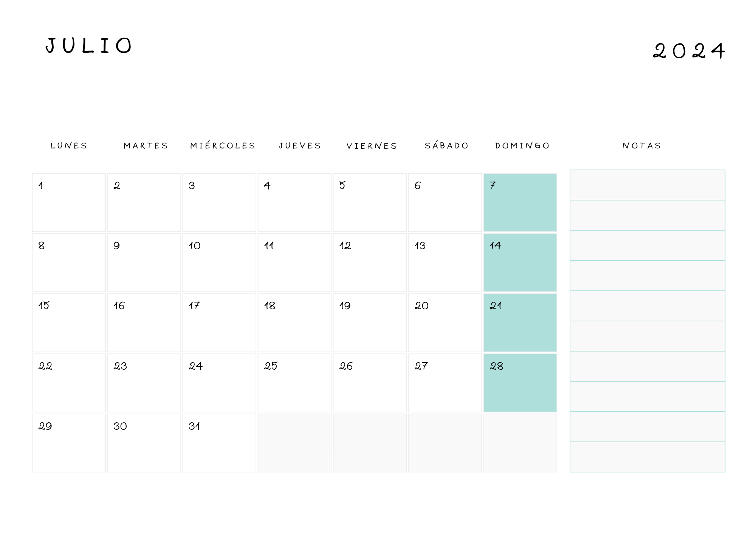Viewport: 756px width, 534px height.
Task: Select the day 31 cell
Action: coord(219,443)
